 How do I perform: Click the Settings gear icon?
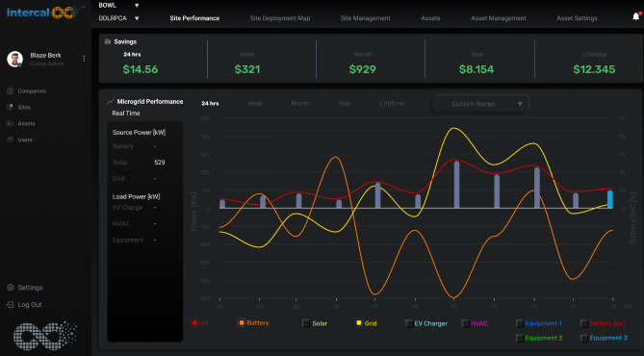click(x=11, y=288)
